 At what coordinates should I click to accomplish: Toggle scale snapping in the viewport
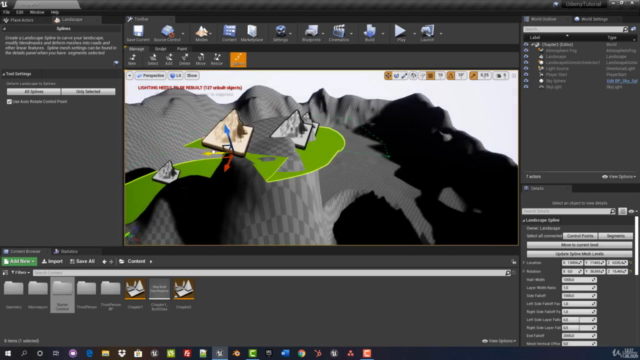(x=473, y=76)
